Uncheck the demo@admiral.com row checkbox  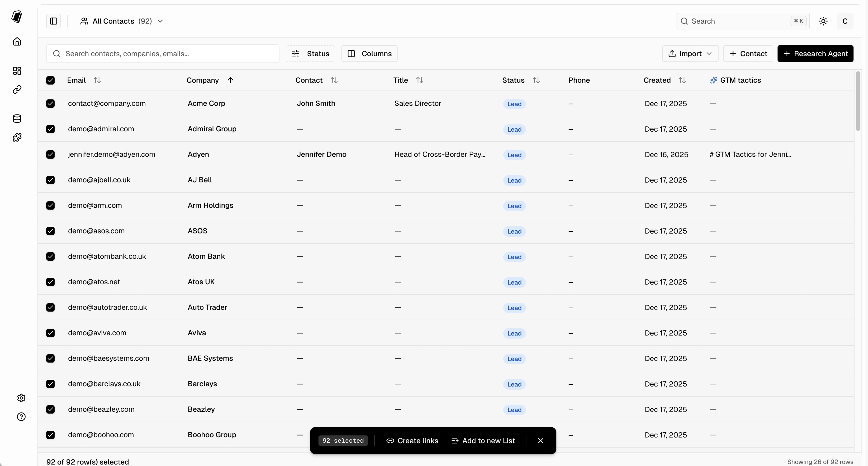tap(51, 129)
